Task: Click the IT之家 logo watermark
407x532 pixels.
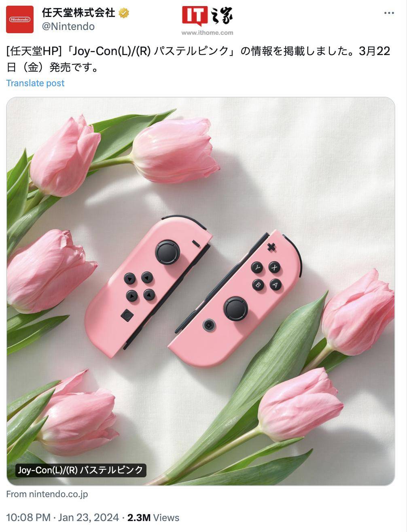Action: click(x=208, y=17)
